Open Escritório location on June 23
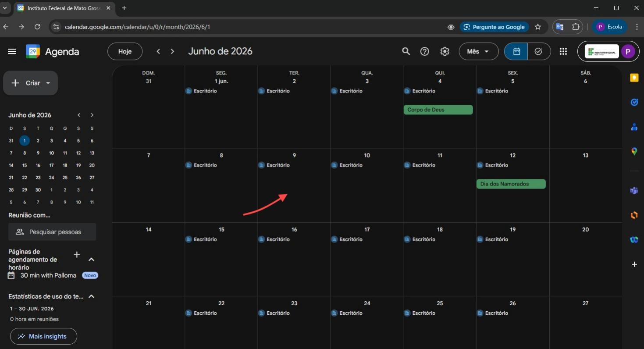644x349 pixels. coord(274,313)
